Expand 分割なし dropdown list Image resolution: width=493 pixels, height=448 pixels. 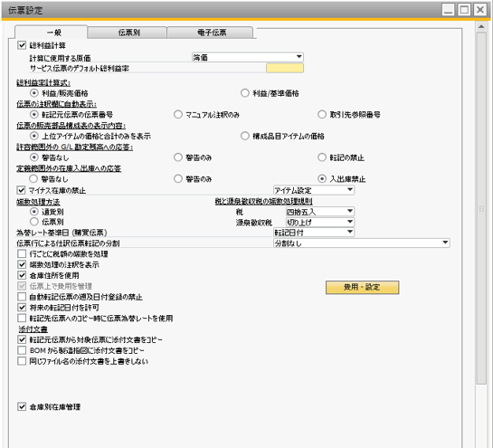coord(362,243)
